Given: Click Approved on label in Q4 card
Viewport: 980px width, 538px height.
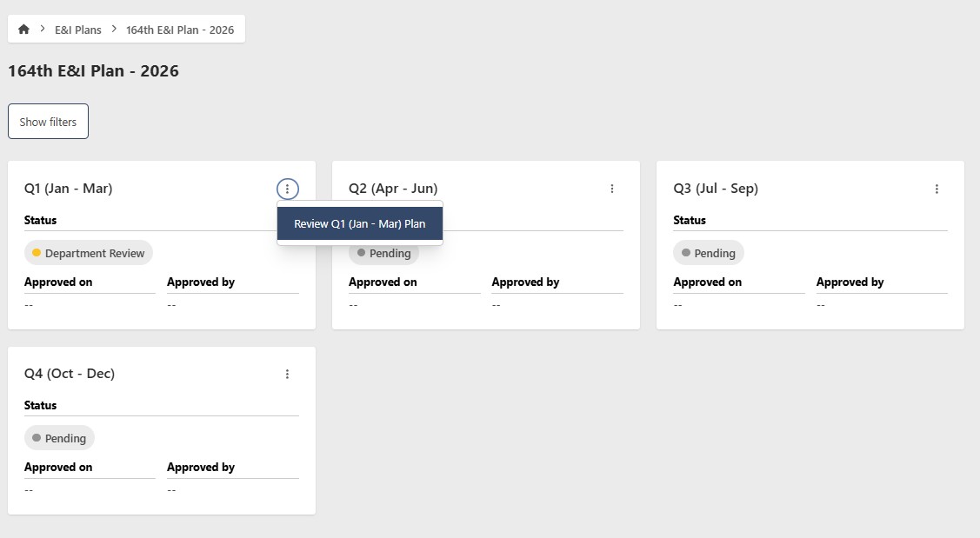Looking at the screenshot, I should [58, 467].
